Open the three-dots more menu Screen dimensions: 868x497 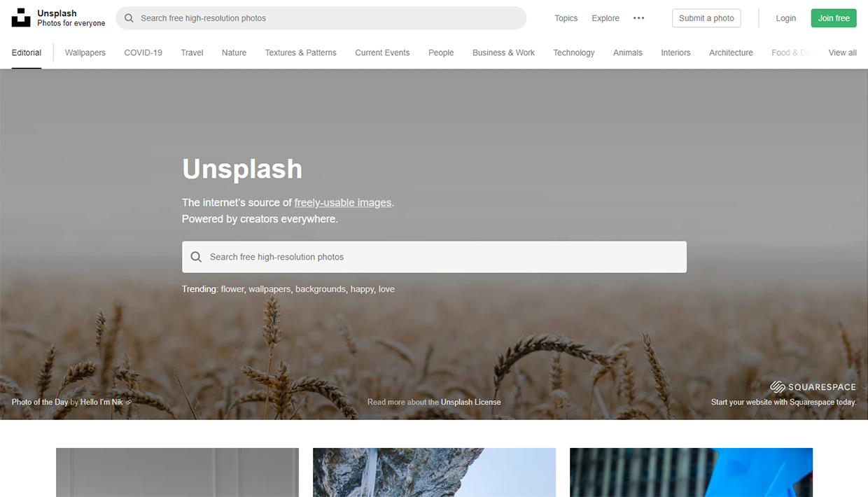pyautogui.click(x=638, y=18)
